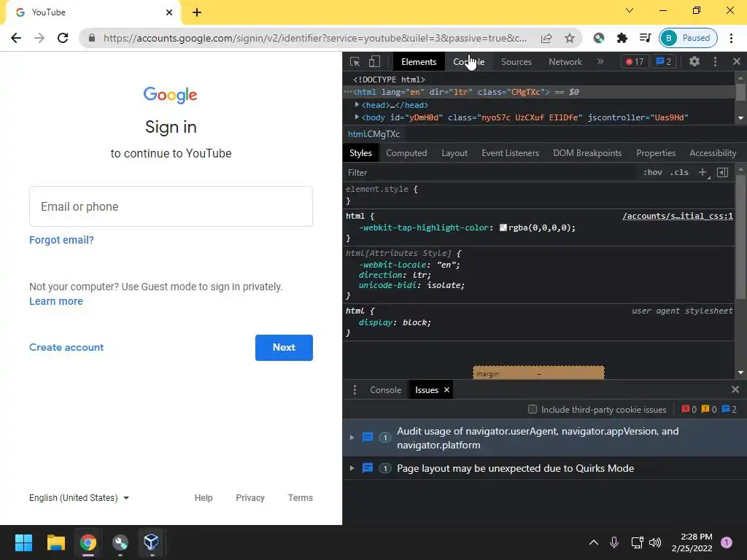The width and height of the screenshot is (747, 560).
Task: Open the tab search dropdown arrow
Action: 630,10
